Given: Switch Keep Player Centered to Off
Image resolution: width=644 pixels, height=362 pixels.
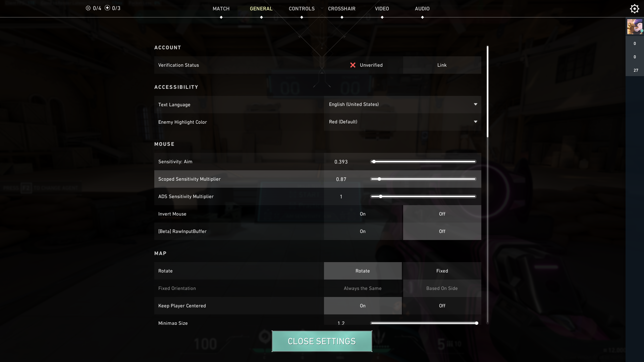Looking at the screenshot, I should click(442, 305).
